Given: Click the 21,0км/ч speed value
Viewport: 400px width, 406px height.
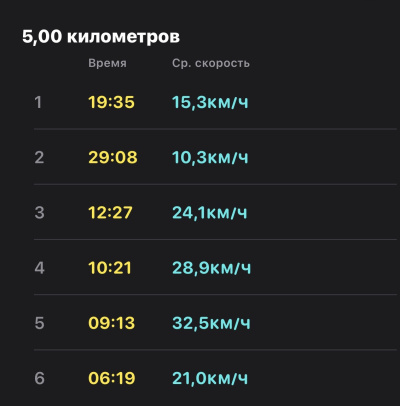Looking at the screenshot, I should coord(210,378).
